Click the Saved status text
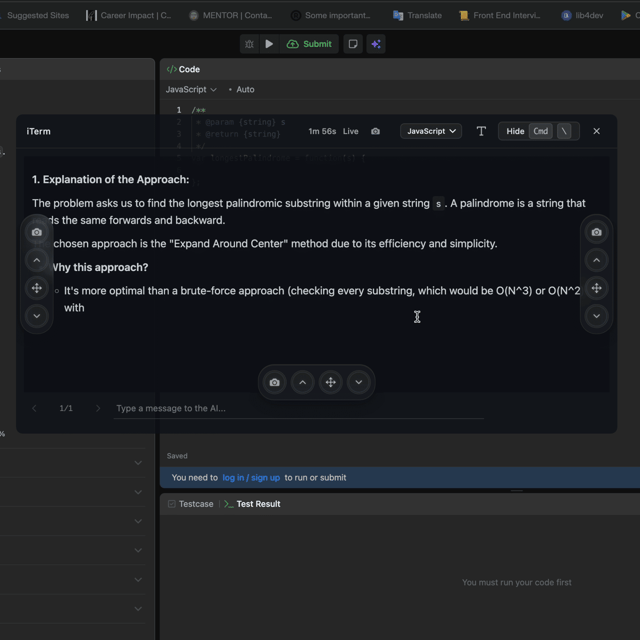 (x=177, y=456)
